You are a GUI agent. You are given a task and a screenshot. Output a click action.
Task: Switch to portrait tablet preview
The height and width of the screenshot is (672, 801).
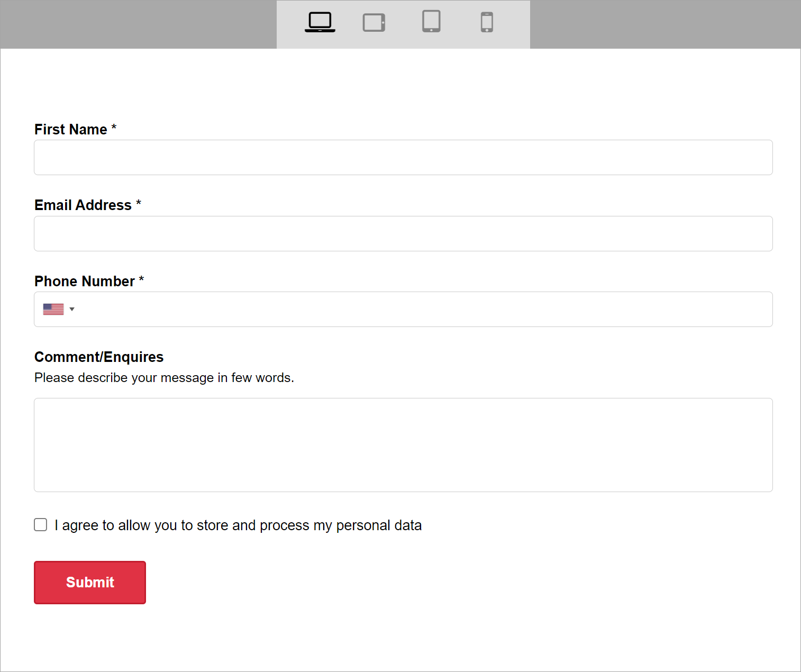(x=431, y=22)
